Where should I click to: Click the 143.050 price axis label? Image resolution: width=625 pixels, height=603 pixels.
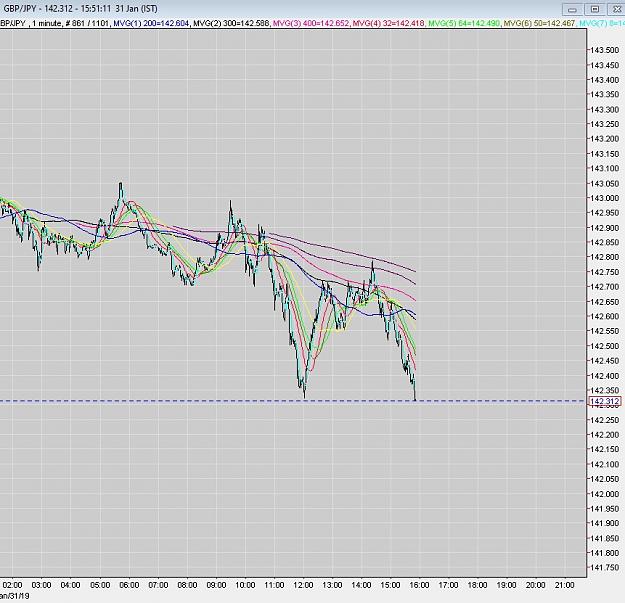(605, 183)
